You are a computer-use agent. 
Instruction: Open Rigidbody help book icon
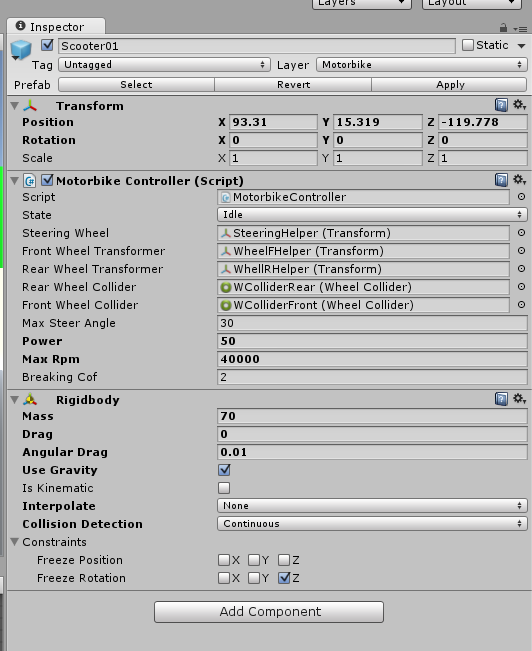pos(501,399)
